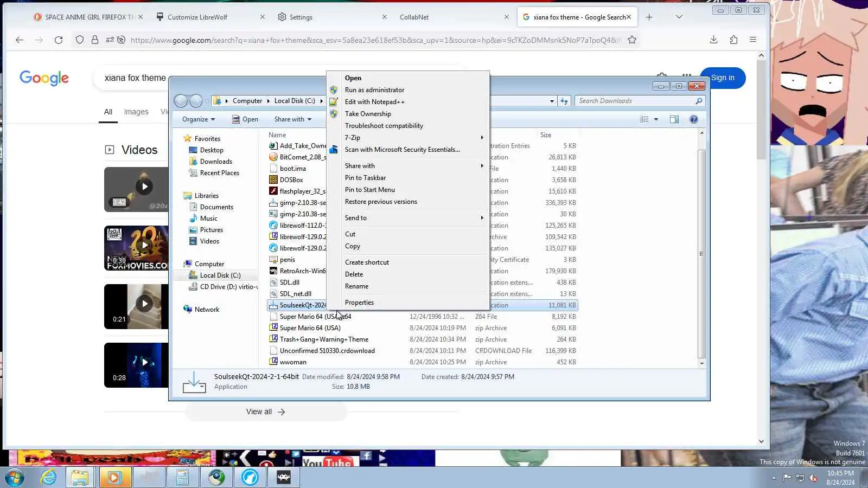Open the network tray icon
The width and height of the screenshot is (868, 488).
coord(800,478)
